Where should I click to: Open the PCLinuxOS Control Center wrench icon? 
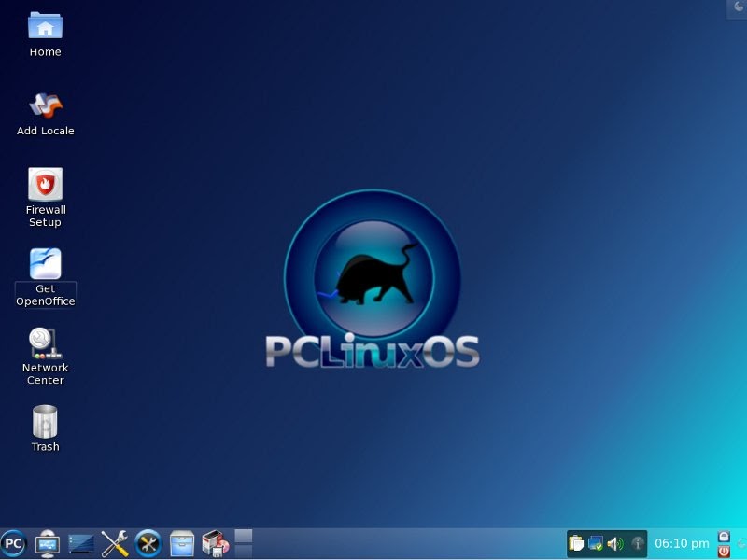[x=147, y=543]
